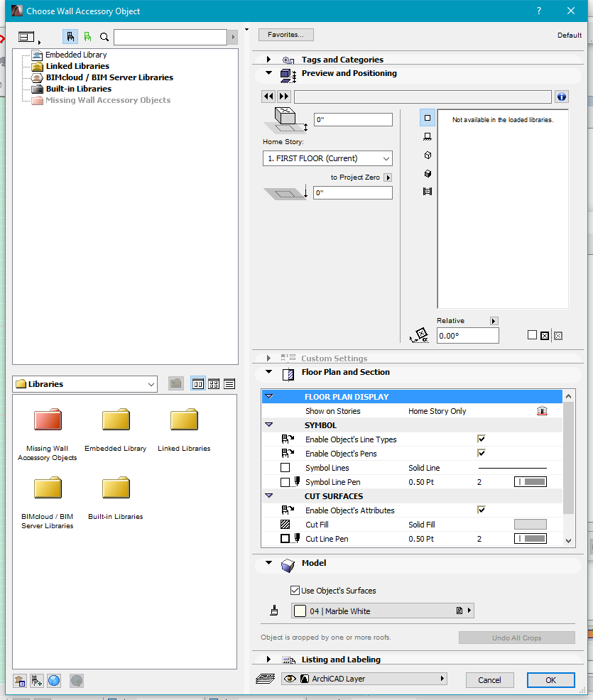
Task: Toggle Enable Object's Attributes checkbox
Action: pyautogui.click(x=482, y=510)
